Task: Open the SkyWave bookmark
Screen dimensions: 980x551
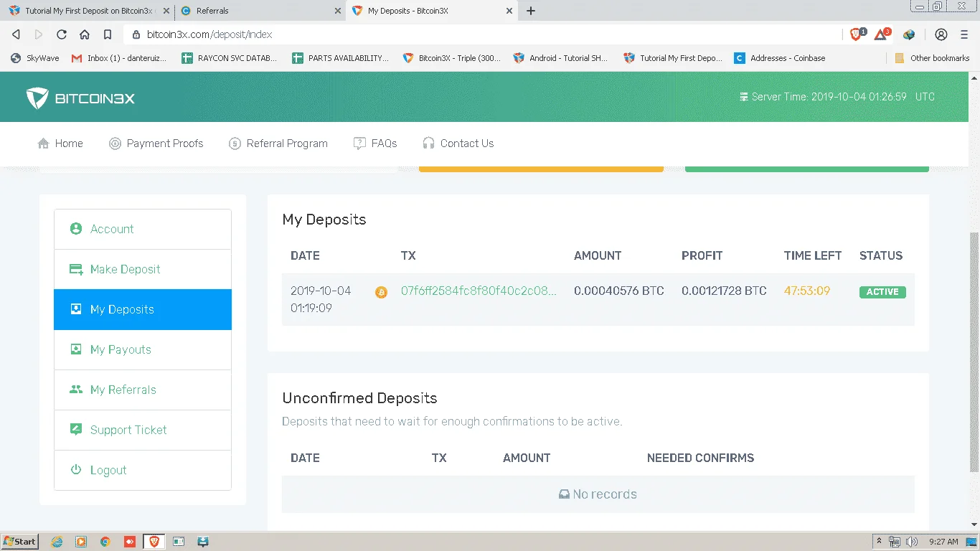Action: pyautogui.click(x=35, y=58)
